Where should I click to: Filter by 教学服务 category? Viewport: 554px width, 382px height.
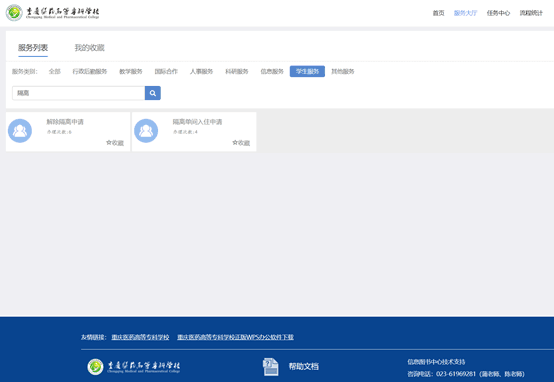(131, 71)
